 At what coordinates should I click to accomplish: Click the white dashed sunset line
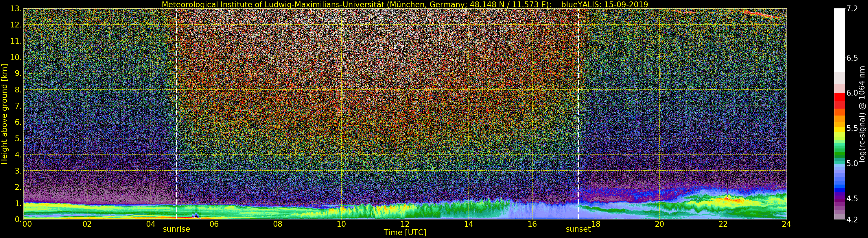pyautogui.click(x=578, y=114)
